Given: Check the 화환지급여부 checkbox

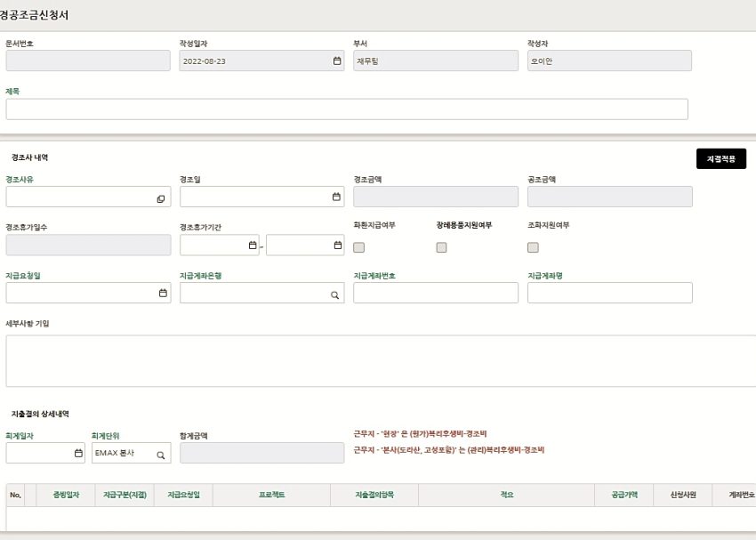Looking at the screenshot, I should (x=358, y=247).
